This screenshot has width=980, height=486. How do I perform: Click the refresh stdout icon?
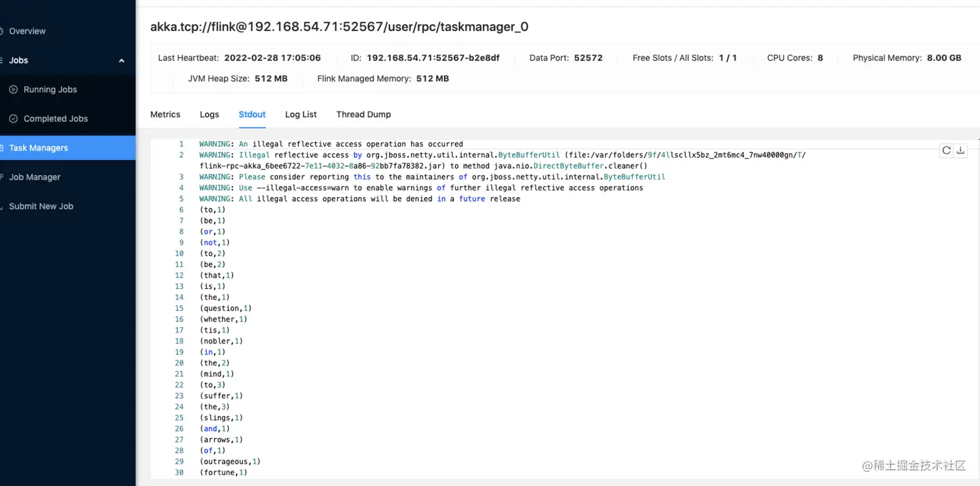click(x=946, y=150)
